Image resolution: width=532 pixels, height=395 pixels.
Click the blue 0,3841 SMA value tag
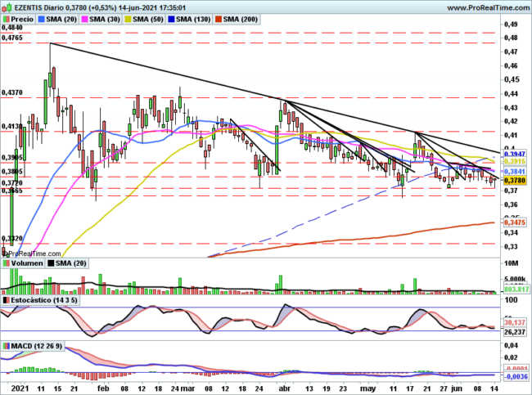click(514, 172)
